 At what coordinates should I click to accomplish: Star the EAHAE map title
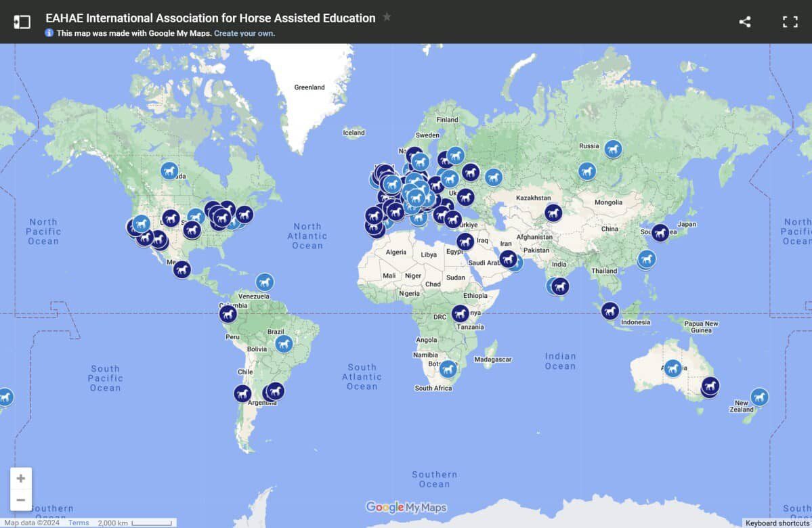tap(386, 18)
